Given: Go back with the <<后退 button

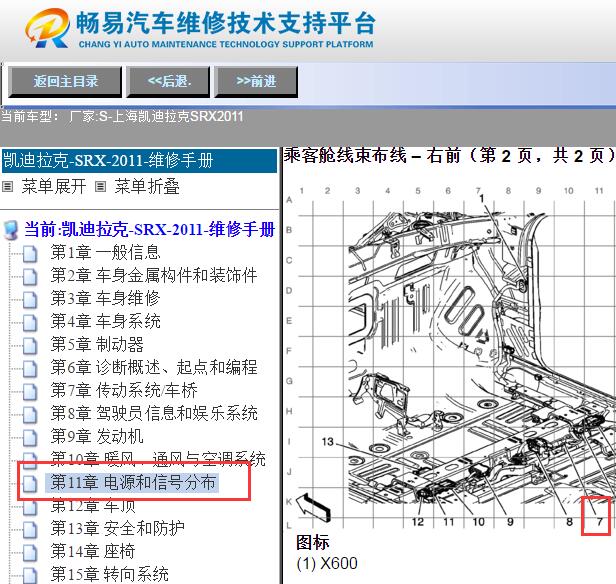Looking at the screenshot, I should click(169, 81).
